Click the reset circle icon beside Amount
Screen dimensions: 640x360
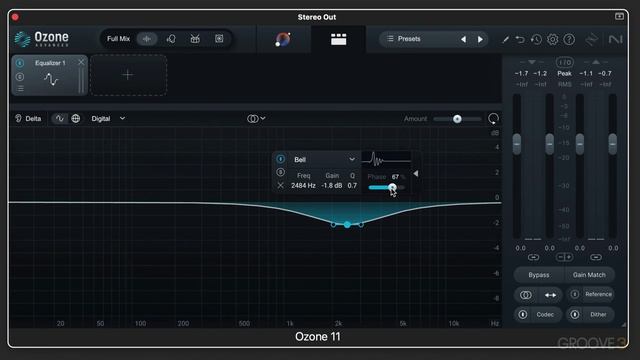click(x=493, y=119)
